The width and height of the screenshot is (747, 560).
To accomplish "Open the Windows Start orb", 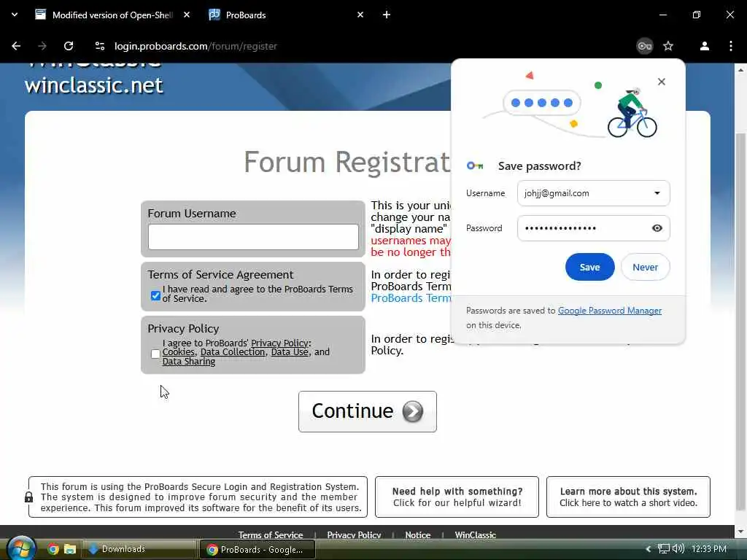I will coord(21,549).
